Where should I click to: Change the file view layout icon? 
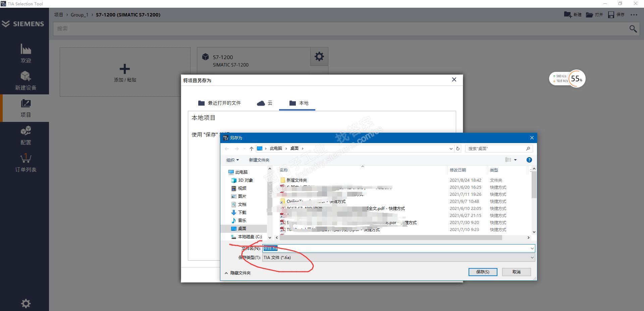tap(508, 160)
